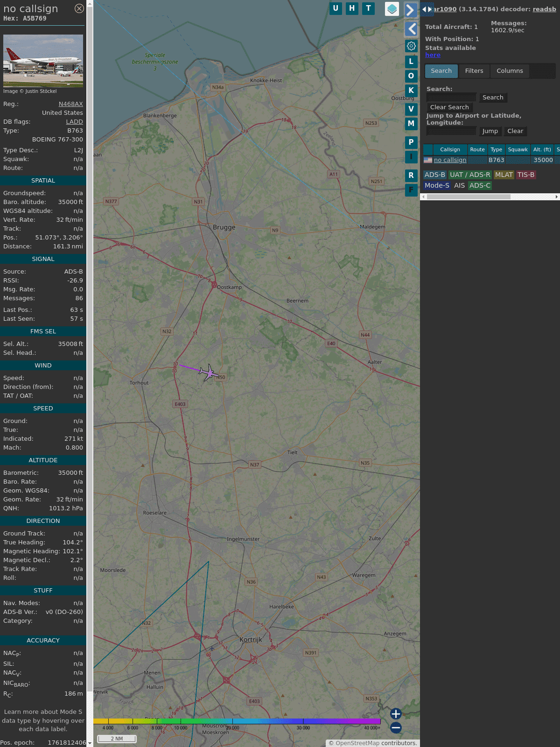Image resolution: width=560 pixels, height=747 pixels.
Task: Toggle the H map button
Action: (352, 8)
